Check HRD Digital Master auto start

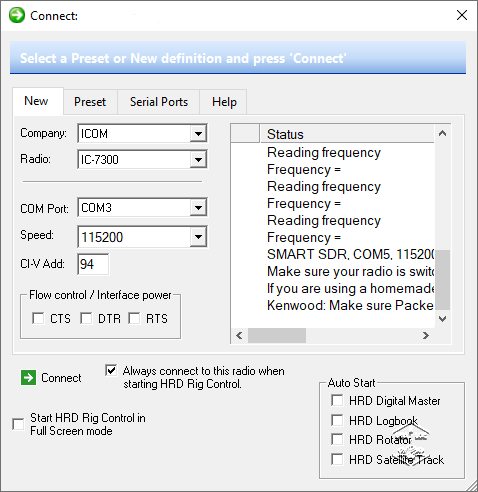tap(337, 400)
